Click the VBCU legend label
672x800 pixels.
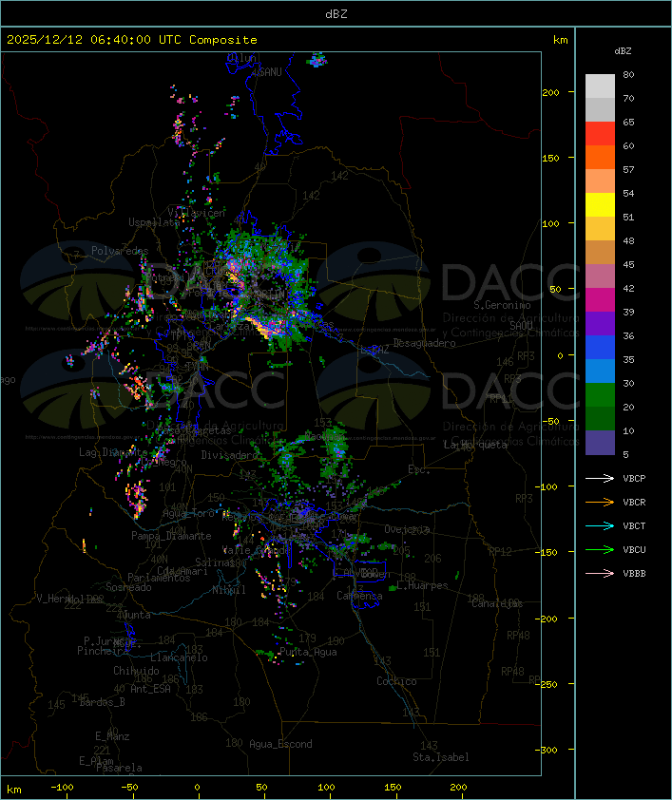[x=634, y=550]
